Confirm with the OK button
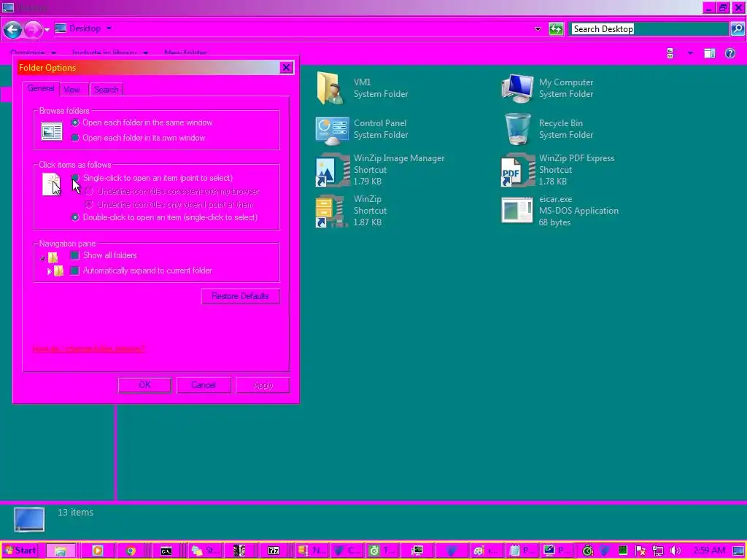 [x=144, y=385]
